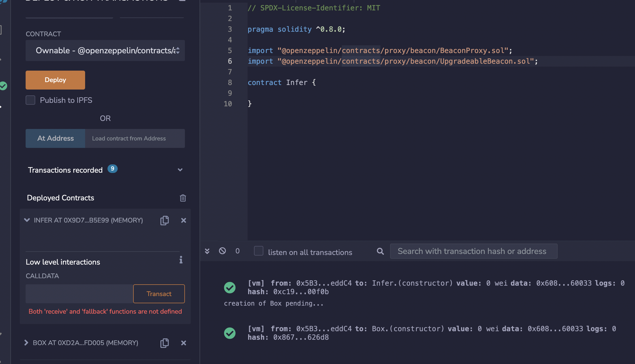The height and width of the screenshot is (364, 635).
Task: Click the Transact button
Action: coord(159,294)
